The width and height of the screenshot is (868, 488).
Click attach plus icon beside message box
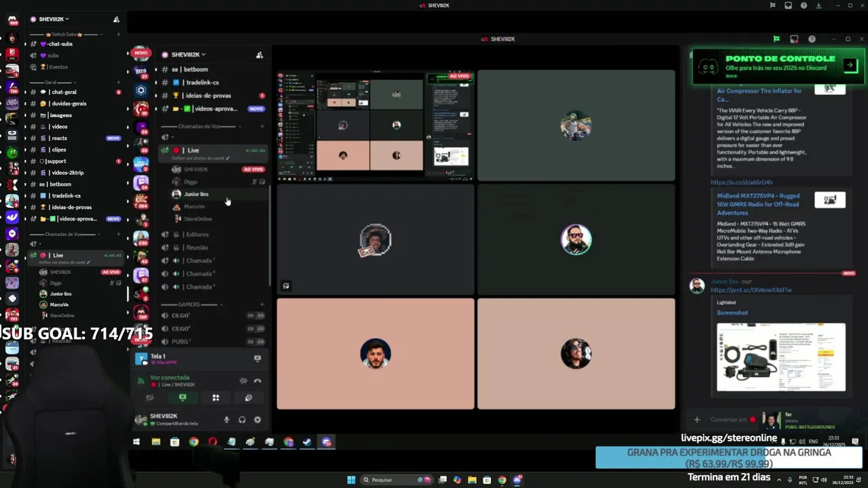tap(696, 420)
